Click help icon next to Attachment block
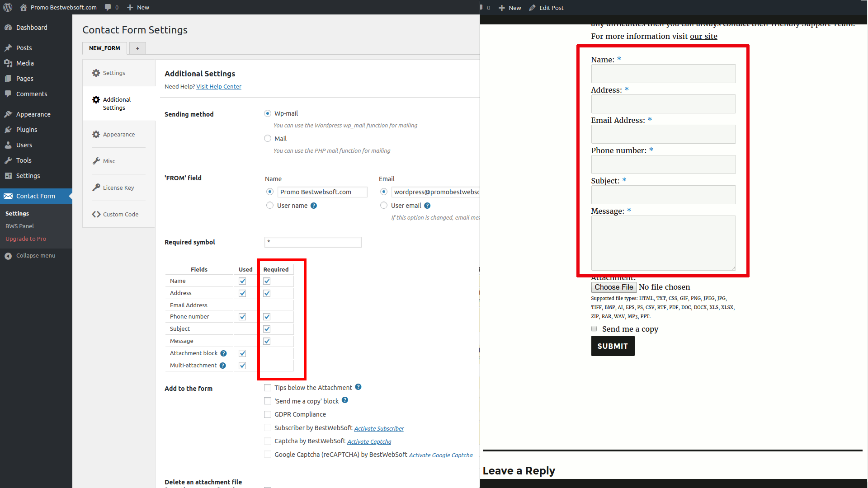The image size is (868, 488). point(223,353)
